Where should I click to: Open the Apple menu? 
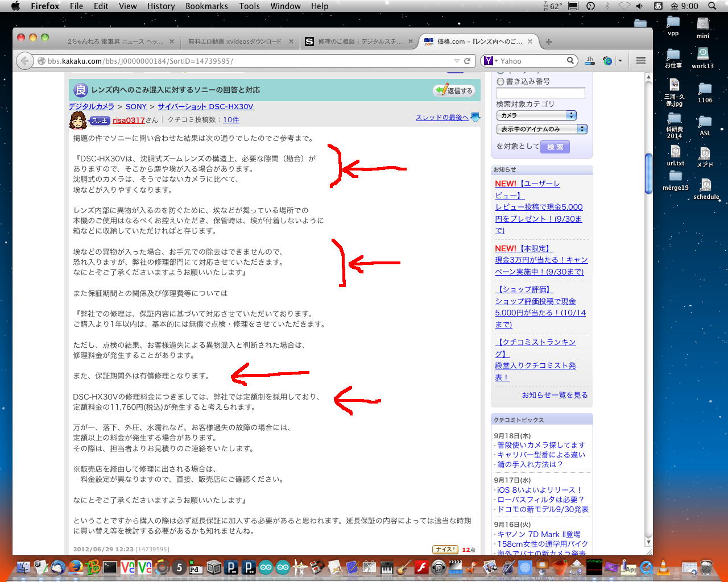click(x=15, y=6)
